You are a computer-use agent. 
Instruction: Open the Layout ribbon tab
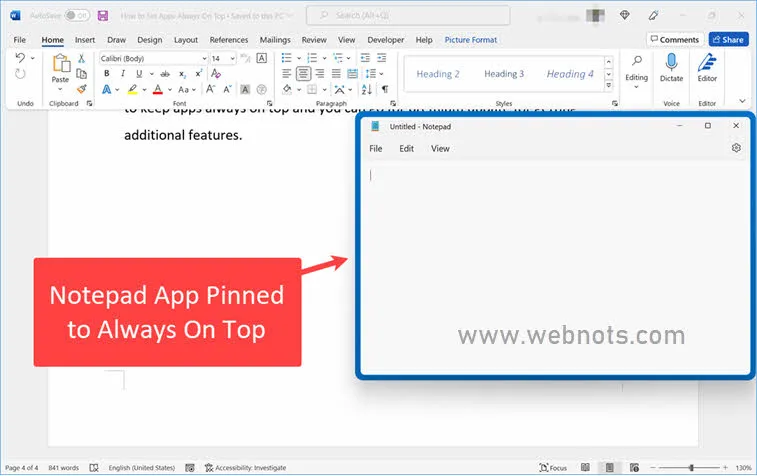click(186, 40)
